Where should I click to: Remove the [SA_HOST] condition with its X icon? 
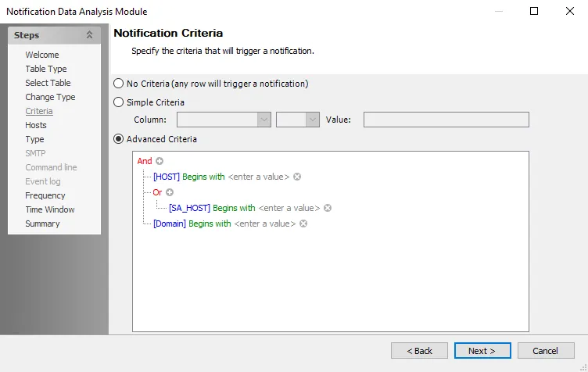click(x=328, y=208)
